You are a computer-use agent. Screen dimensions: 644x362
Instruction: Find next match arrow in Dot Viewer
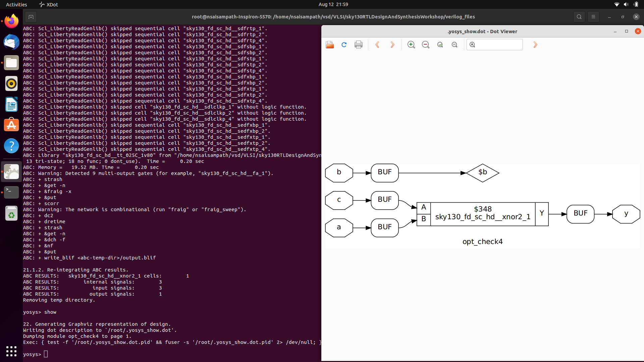pos(535,45)
